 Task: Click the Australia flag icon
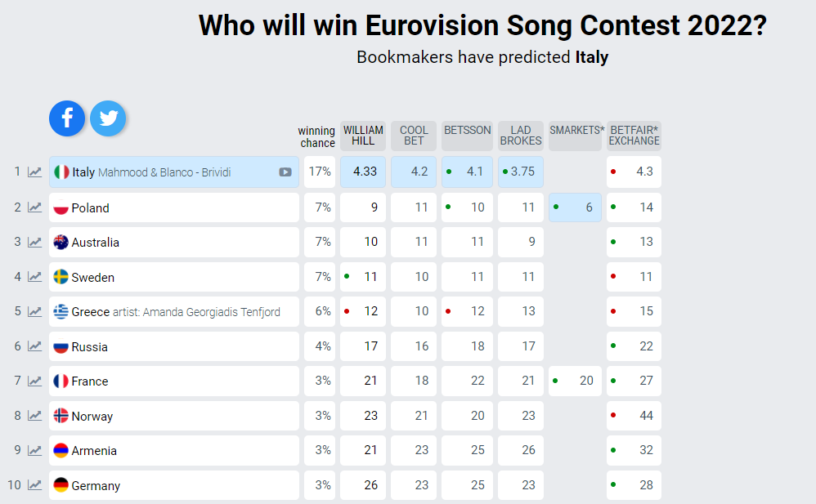pyautogui.click(x=59, y=242)
